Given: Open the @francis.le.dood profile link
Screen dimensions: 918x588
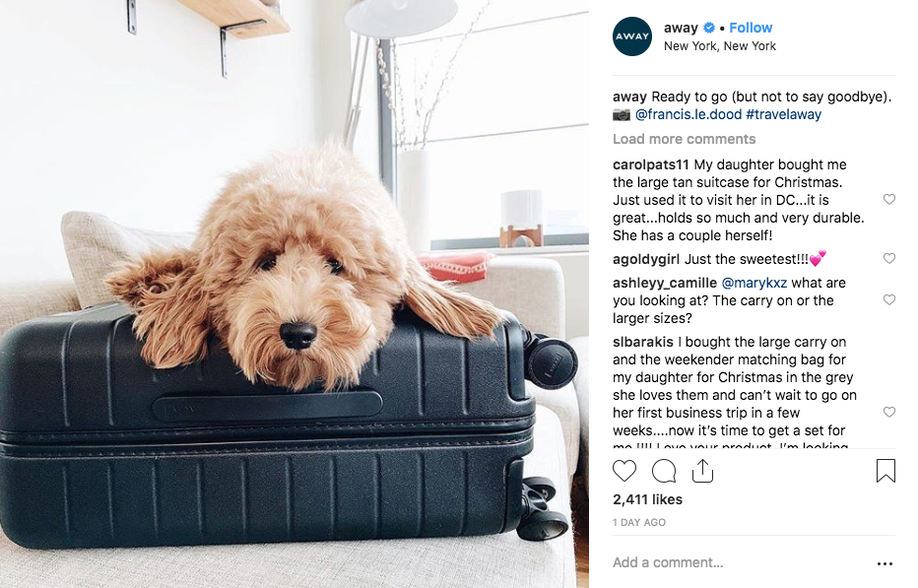Looking at the screenshot, I should coord(688,114).
